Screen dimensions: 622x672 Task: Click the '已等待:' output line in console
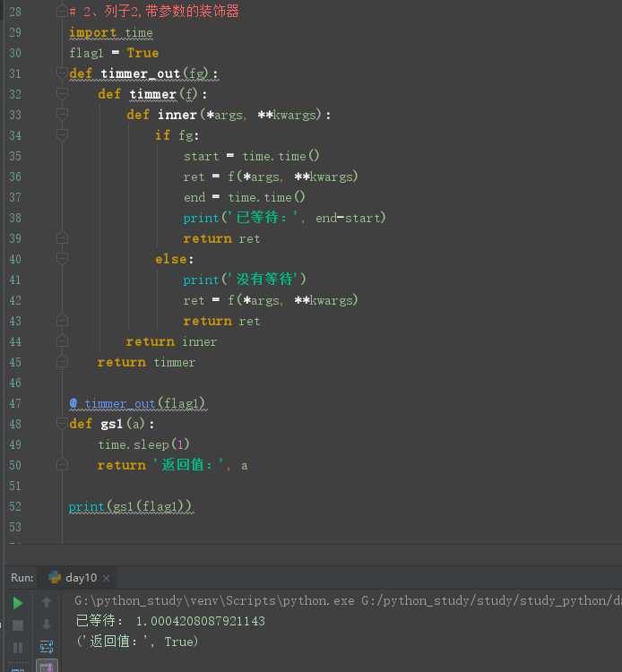pos(170,621)
